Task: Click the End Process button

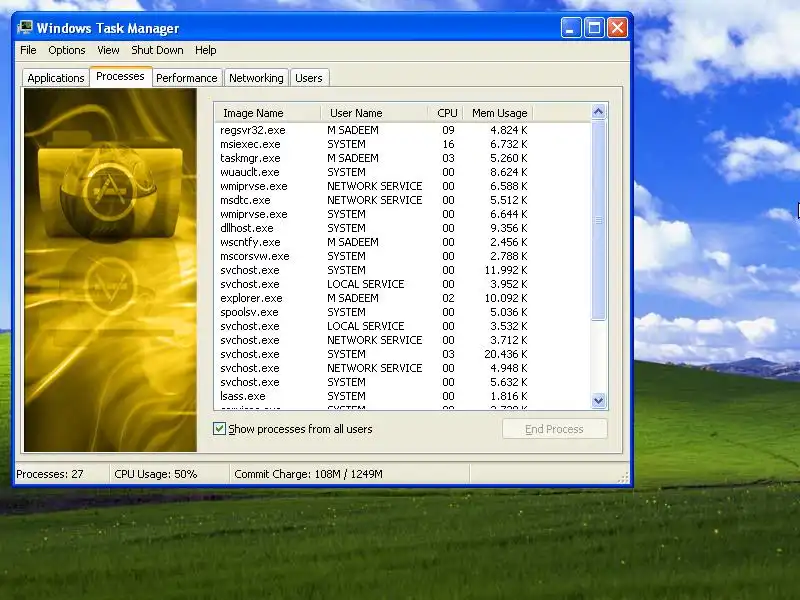Action: click(555, 429)
